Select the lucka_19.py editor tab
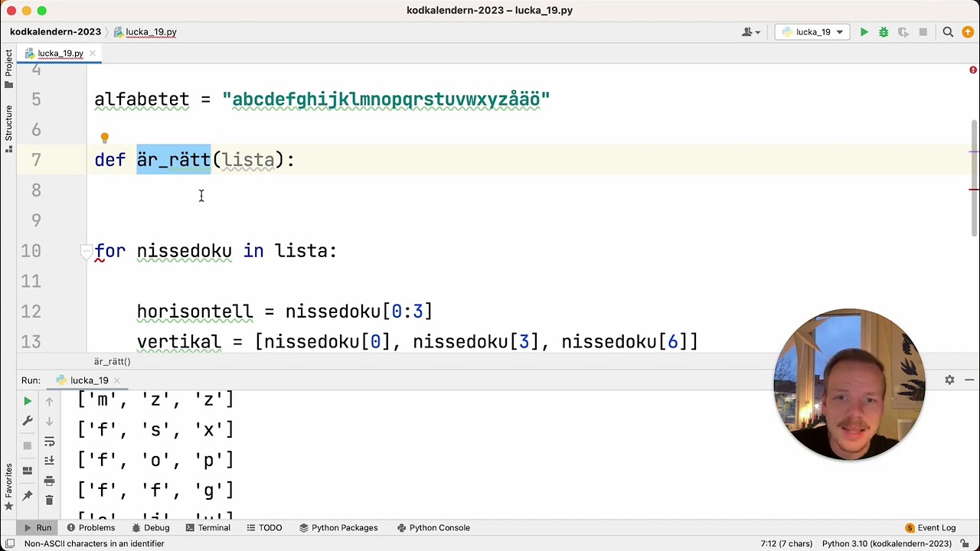The width and height of the screenshot is (980, 551). pos(60,54)
